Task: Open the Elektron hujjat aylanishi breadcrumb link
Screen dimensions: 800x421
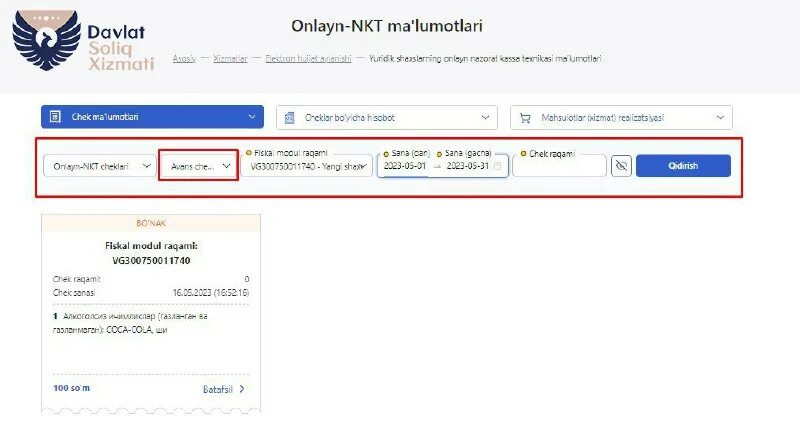Action: coord(308,59)
